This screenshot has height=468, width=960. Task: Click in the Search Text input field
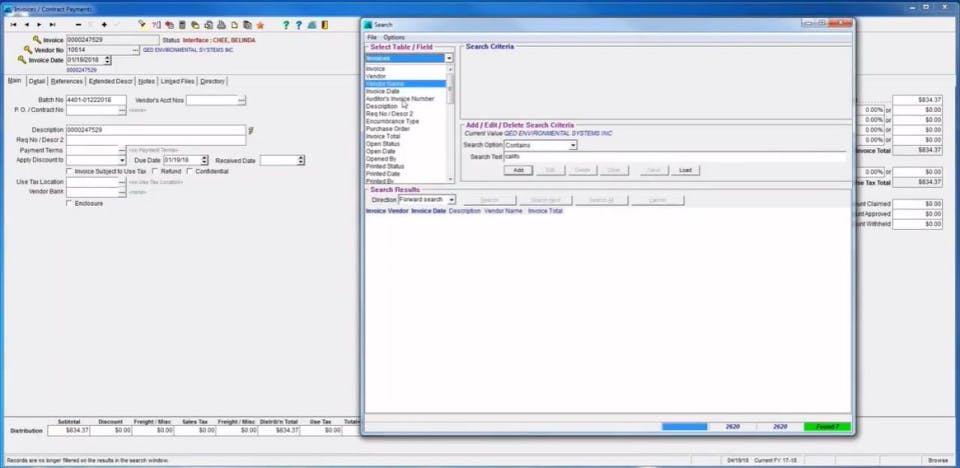(x=675, y=157)
